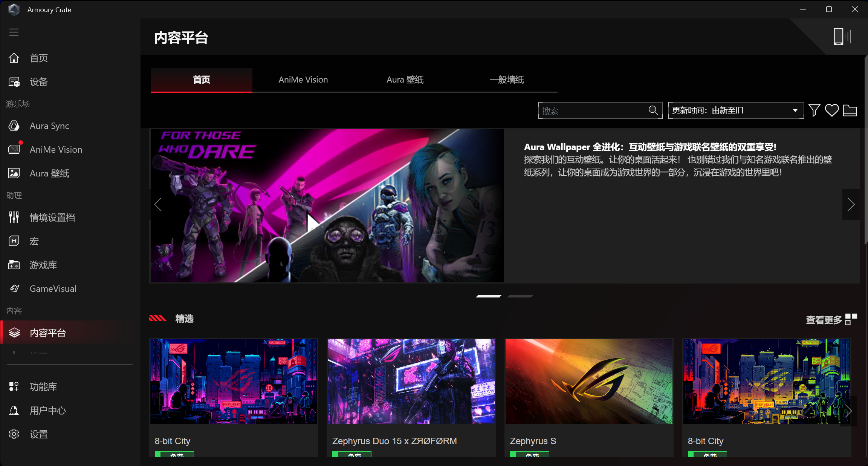Open 情境设置档 scenario profiles icon
This screenshot has width=868, height=466.
[x=14, y=218]
